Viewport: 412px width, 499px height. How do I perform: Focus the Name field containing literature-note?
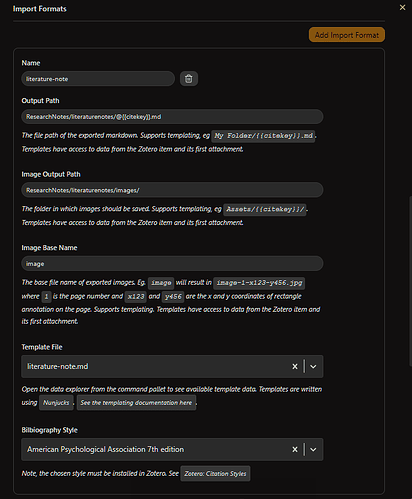click(98, 79)
